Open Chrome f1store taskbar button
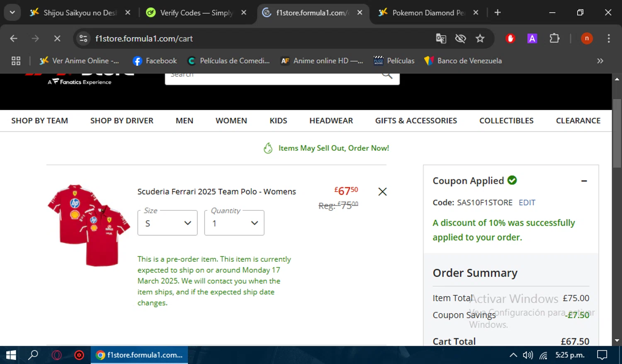 point(139,355)
